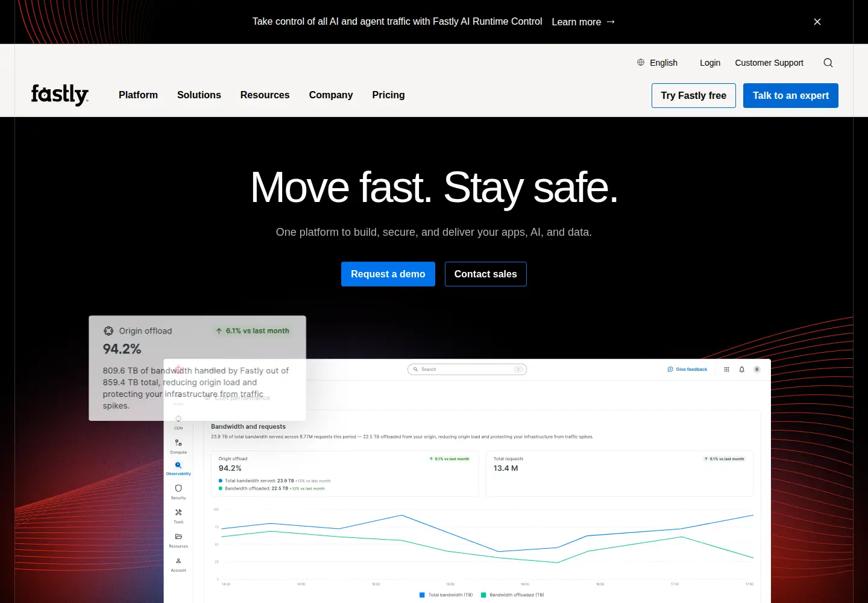Viewport: 868px width, 603px height.
Task: Open the Platform menu
Action: click(138, 95)
